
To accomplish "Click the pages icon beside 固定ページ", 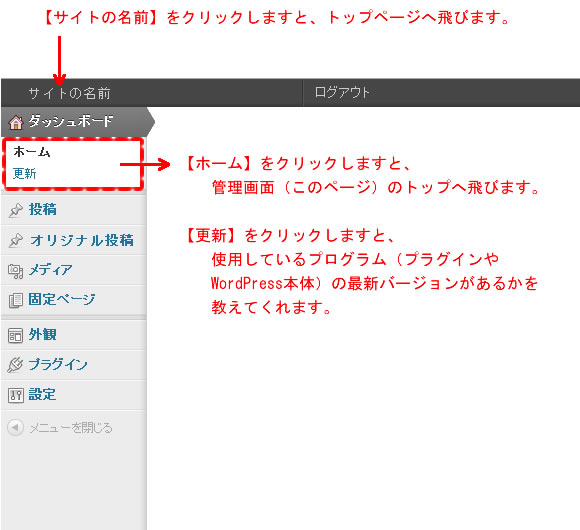I will 16,300.
